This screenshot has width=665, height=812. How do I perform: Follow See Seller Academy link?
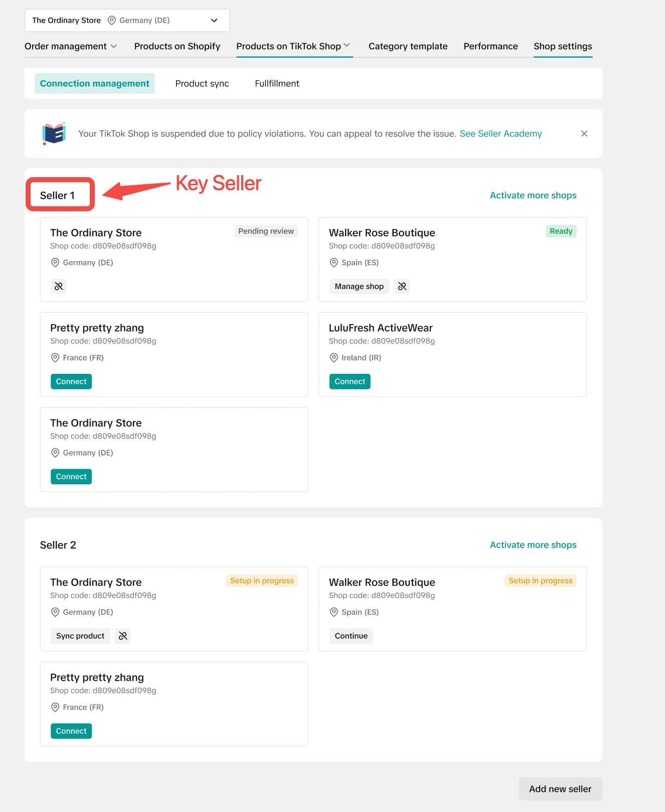501,133
